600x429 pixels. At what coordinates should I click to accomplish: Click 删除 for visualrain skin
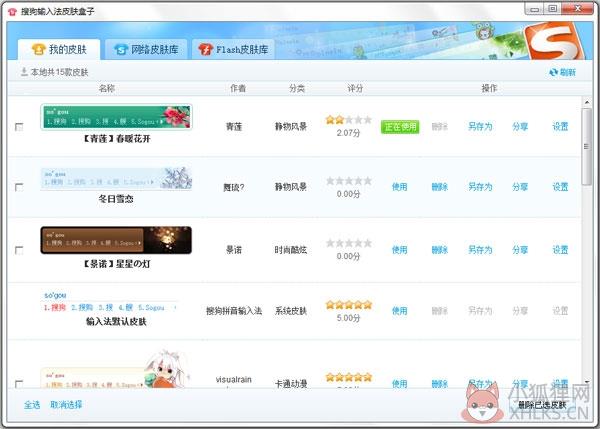tap(440, 383)
